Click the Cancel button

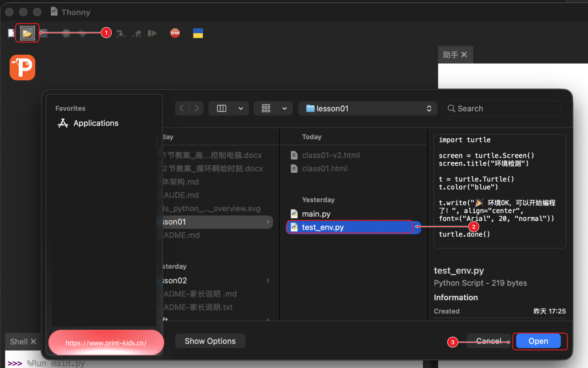(x=489, y=341)
